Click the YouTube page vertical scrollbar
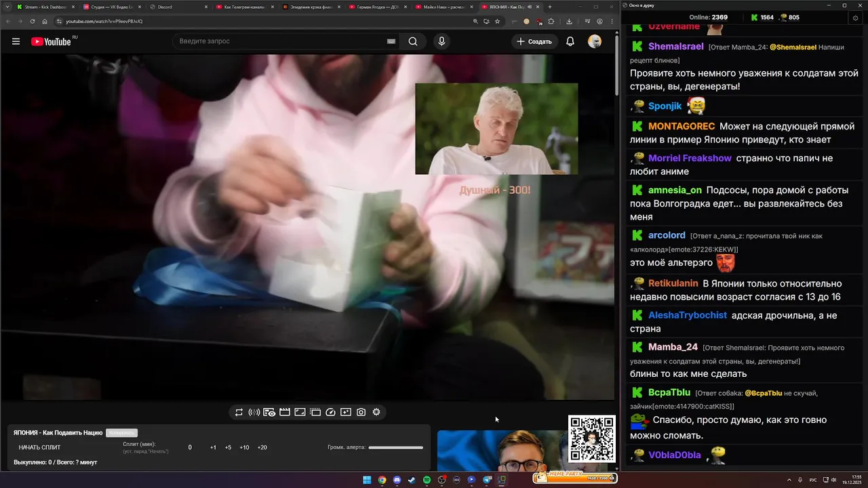 [x=616, y=64]
